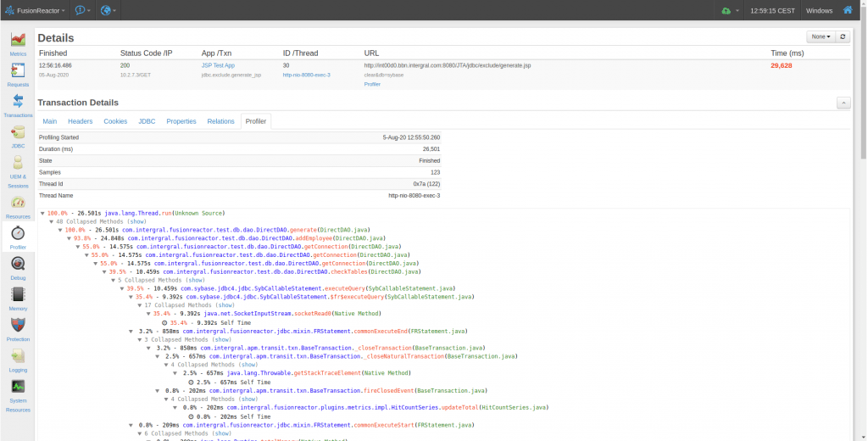Open the Debug sidebar section
This screenshot has width=868, height=441.
pos(18,268)
